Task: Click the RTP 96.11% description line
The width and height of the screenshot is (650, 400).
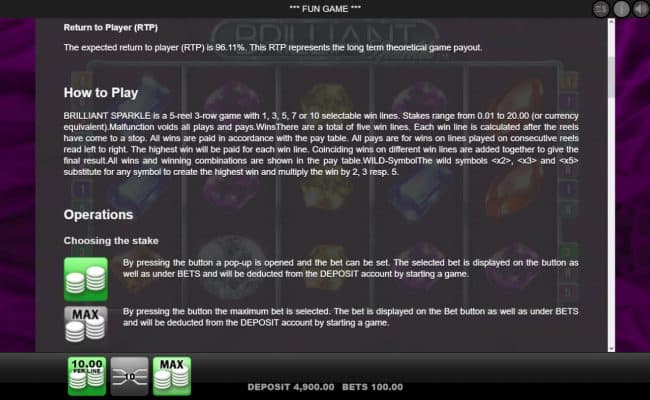Action: pos(273,48)
